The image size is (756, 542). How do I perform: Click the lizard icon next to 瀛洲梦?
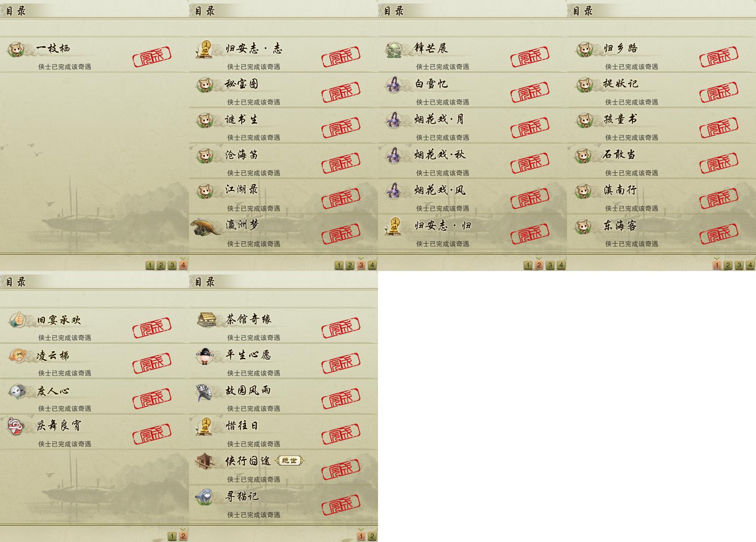(x=206, y=226)
